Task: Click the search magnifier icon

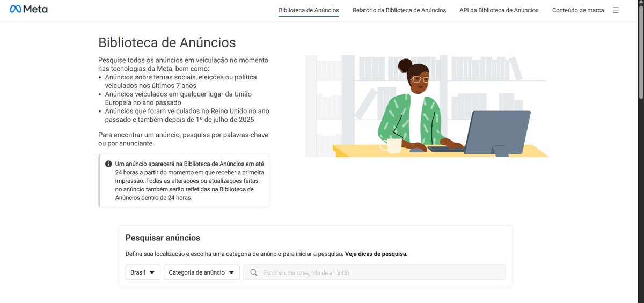Action: click(x=254, y=272)
